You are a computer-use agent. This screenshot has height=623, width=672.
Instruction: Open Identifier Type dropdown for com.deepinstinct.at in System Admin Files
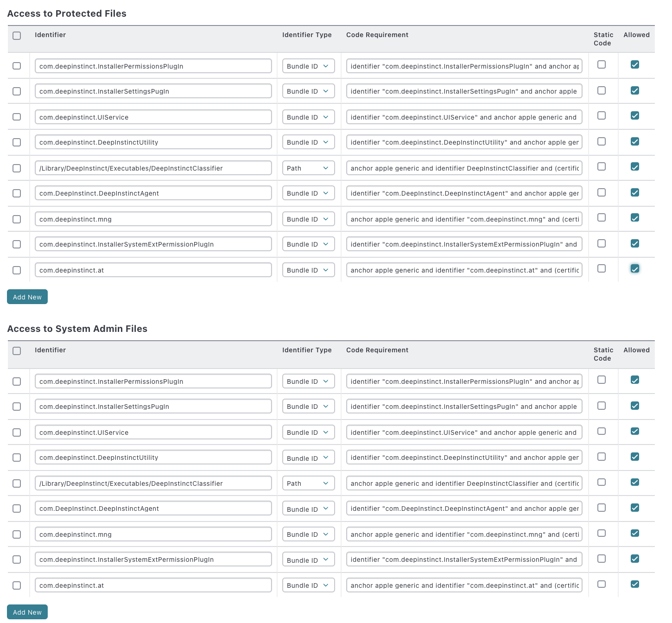(308, 585)
